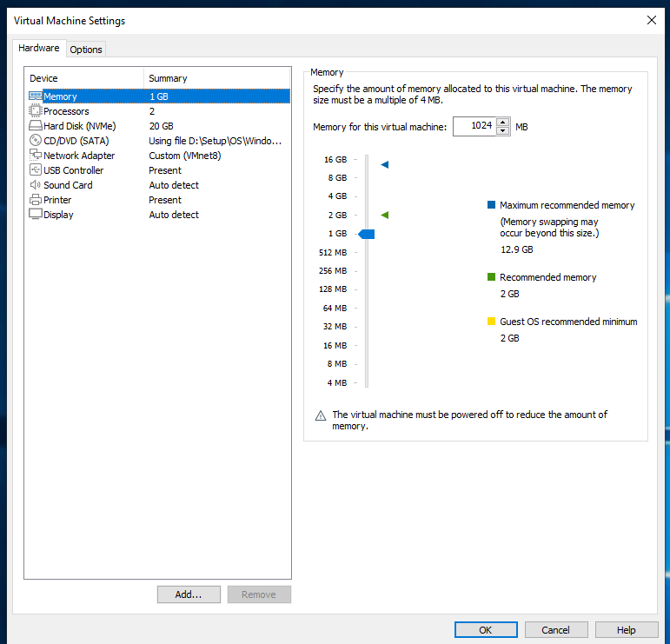Screen dimensions: 670x644
Task: Click the 12.9 GB maximum memory value
Action: tap(516, 249)
